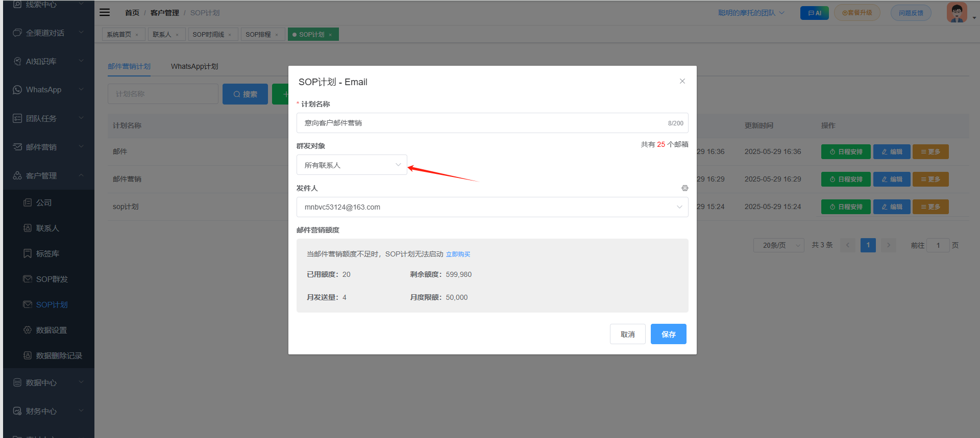This screenshot has width=980, height=438.
Task: Close the SOP排程 page tab
Action: [277, 35]
